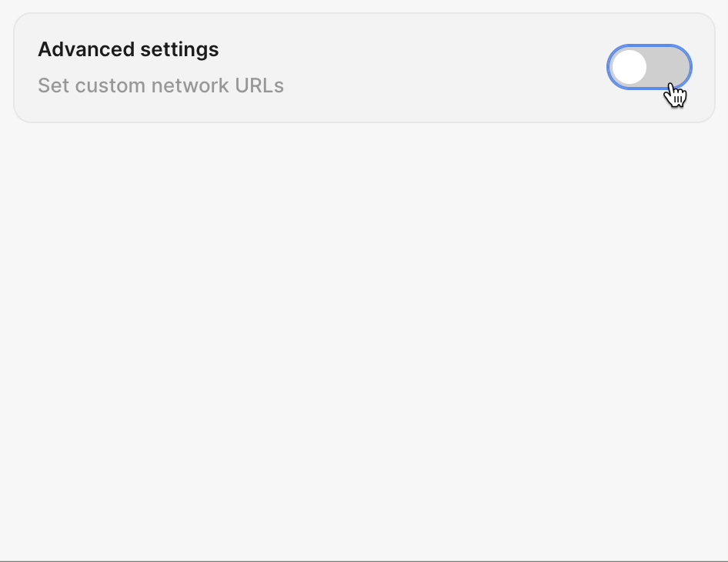
Task: Click the word "URLs" in the subtitle
Action: [262, 85]
